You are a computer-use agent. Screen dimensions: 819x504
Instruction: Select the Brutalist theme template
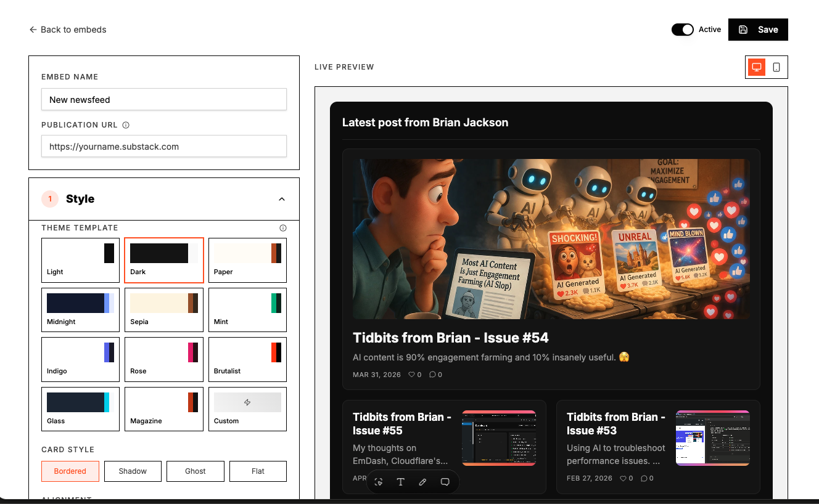tap(247, 359)
